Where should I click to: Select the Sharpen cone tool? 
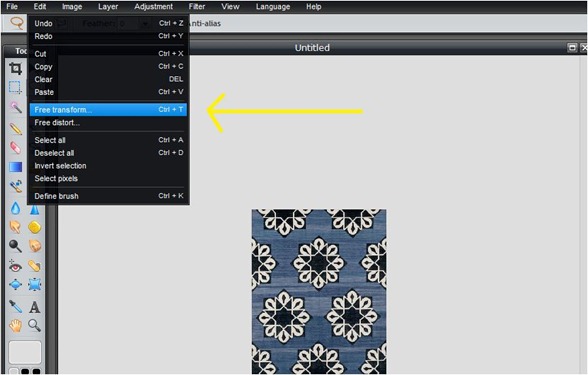click(34, 209)
